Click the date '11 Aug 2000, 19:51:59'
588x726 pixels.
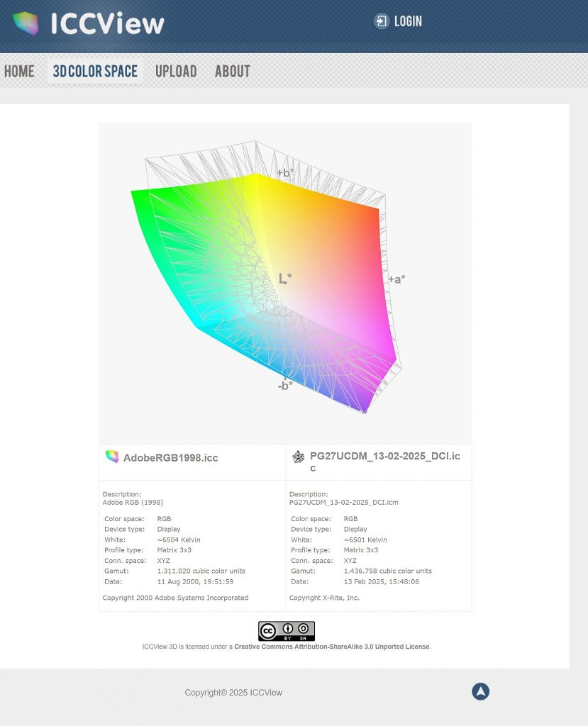(196, 581)
